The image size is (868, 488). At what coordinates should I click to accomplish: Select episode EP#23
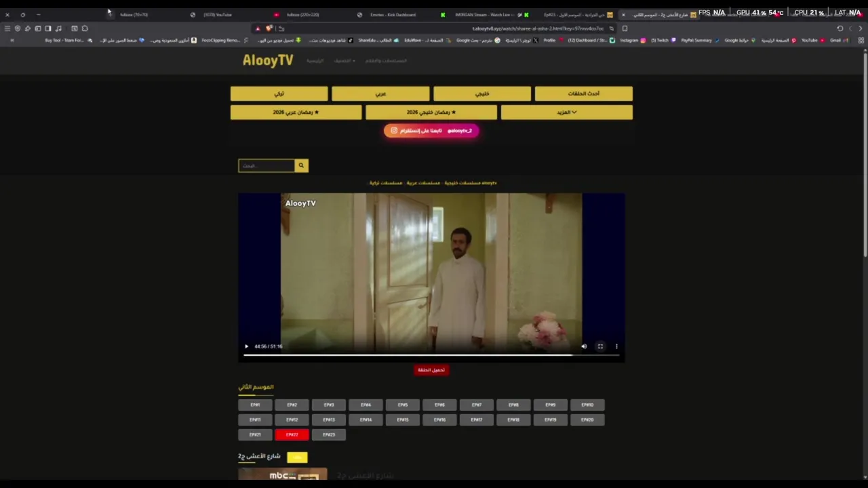coord(329,435)
